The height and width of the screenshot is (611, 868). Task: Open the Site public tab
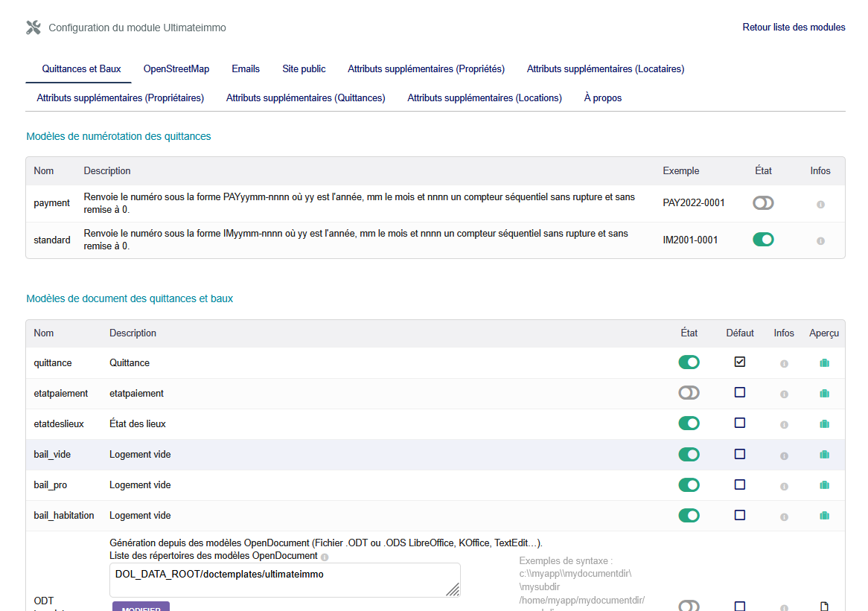click(304, 69)
